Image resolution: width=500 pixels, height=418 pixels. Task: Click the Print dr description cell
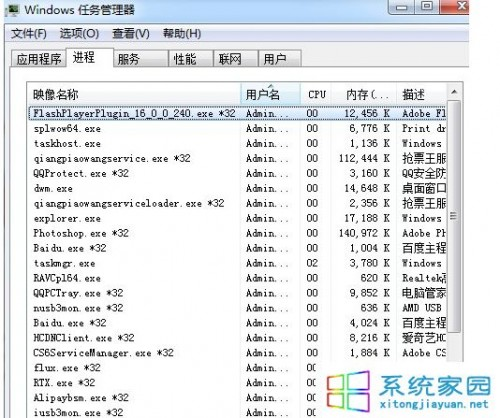424,128
